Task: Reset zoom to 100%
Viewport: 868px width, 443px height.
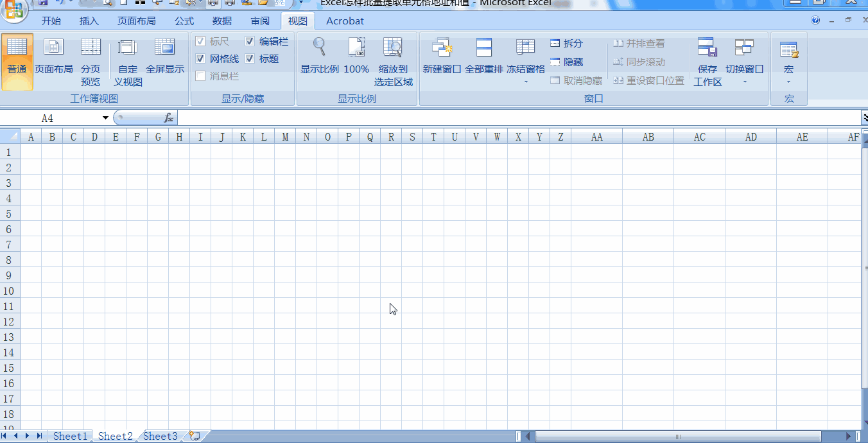Action: 356,56
